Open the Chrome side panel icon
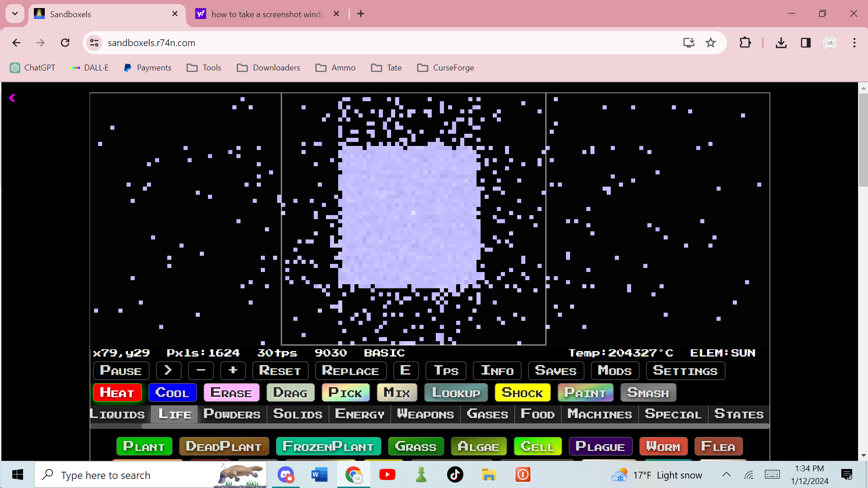 click(806, 42)
